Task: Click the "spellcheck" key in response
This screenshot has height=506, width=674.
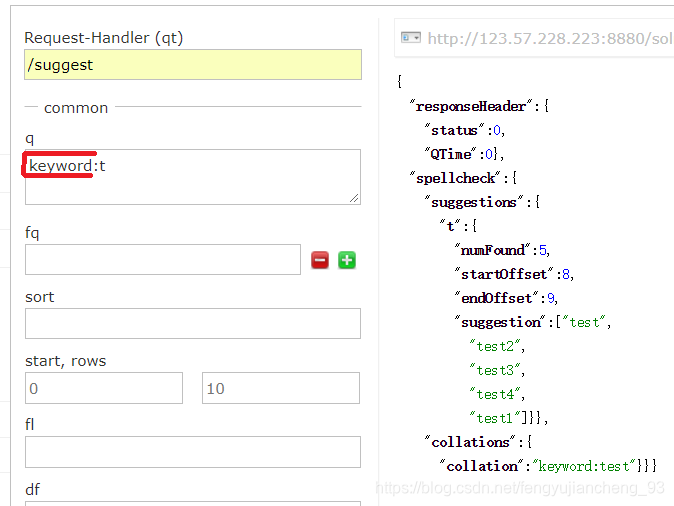Action: point(456,178)
